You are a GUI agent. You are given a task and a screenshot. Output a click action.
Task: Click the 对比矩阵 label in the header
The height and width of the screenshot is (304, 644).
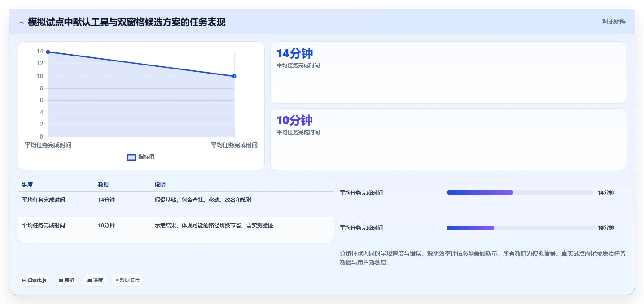click(x=613, y=22)
